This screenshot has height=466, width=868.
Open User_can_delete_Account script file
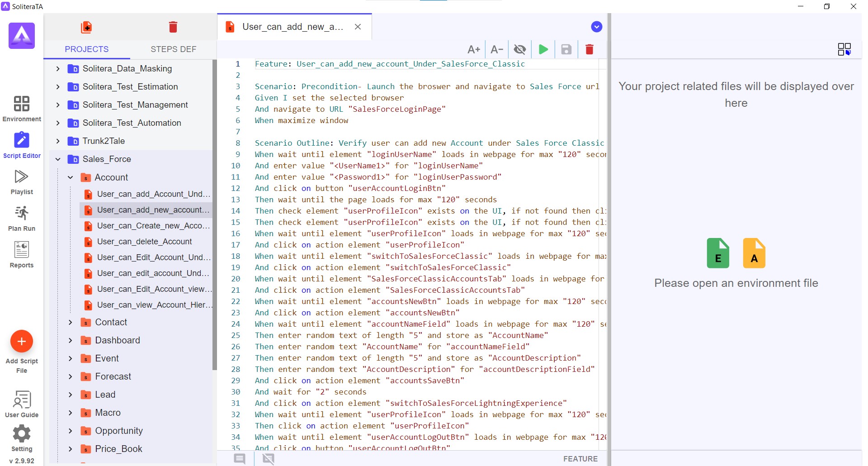[x=146, y=242]
